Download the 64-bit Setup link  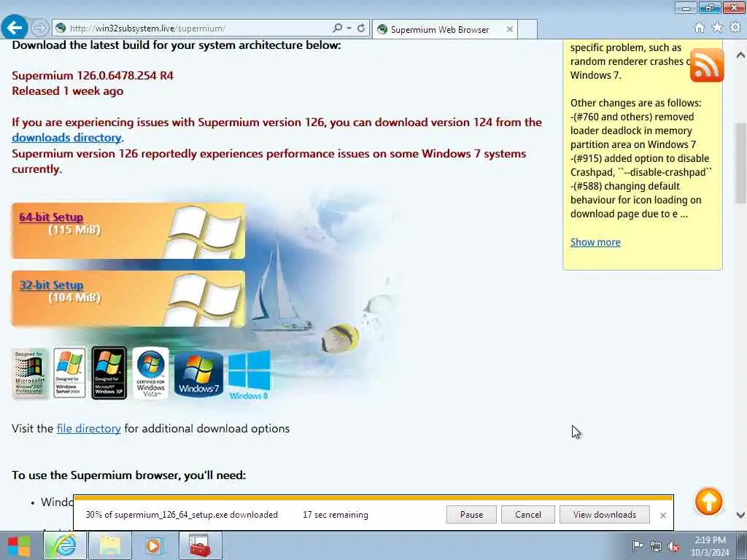coord(51,217)
